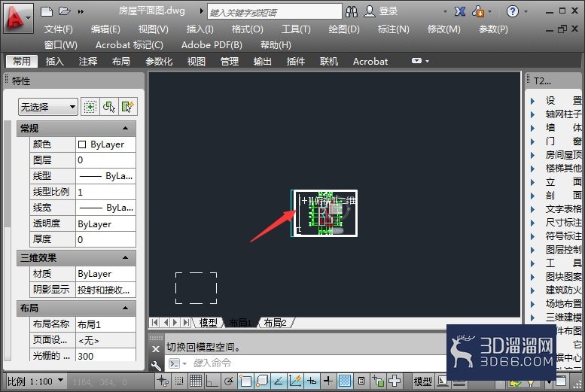Image resolution: width=585 pixels, height=392 pixels.
Task: Click the Help question mark icon
Action: 512,11
